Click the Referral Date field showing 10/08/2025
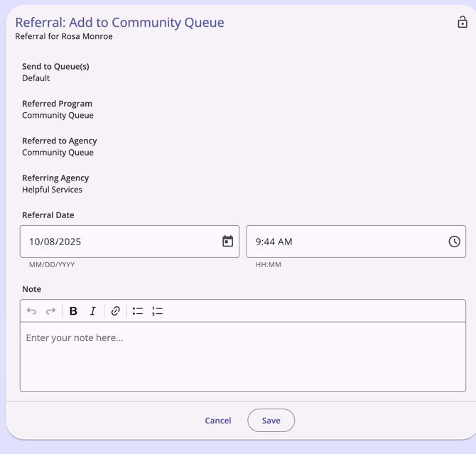476x454 pixels. [114, 242]
